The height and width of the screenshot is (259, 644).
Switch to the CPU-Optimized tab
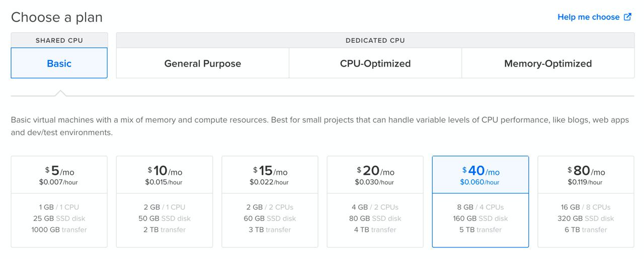pos(375,63)
